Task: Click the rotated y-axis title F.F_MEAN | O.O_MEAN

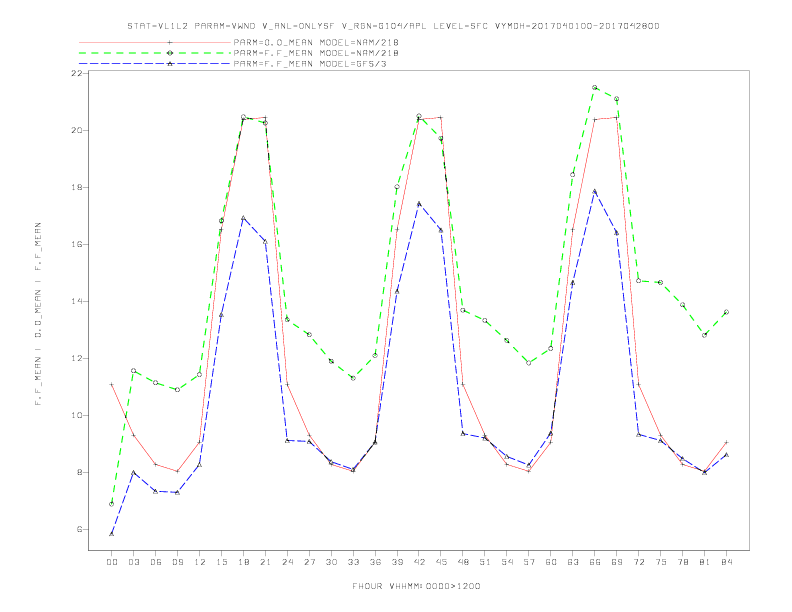Action: [38, 314]
